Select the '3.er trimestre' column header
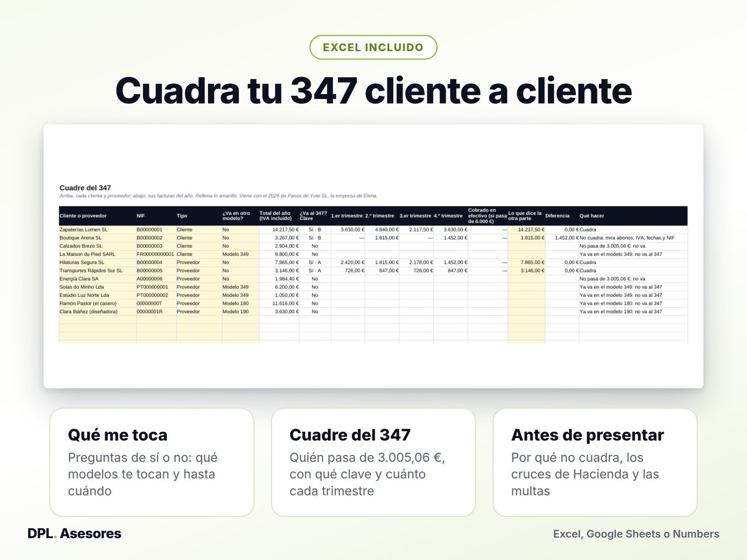The width and height of the screenshot is (747, 560). (416, 216)
